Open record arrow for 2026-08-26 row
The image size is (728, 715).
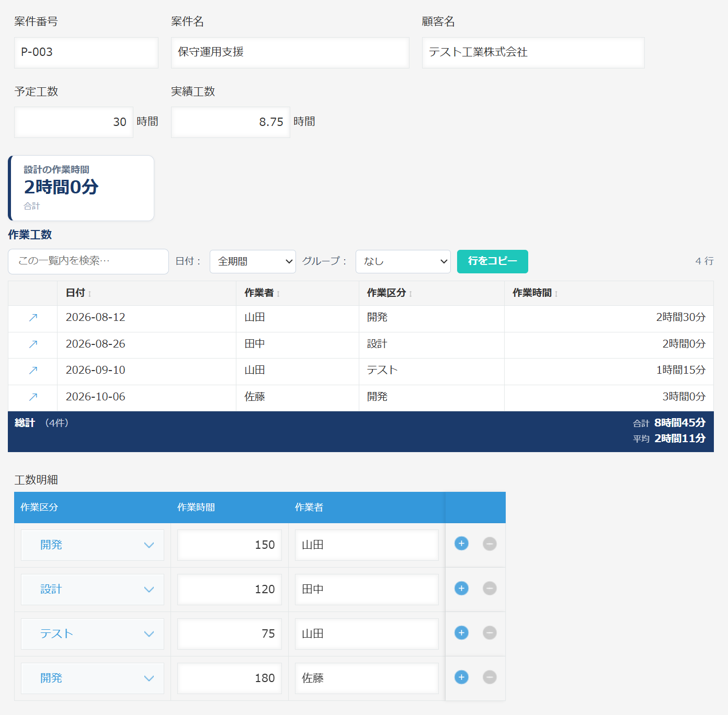click(33, 344)
